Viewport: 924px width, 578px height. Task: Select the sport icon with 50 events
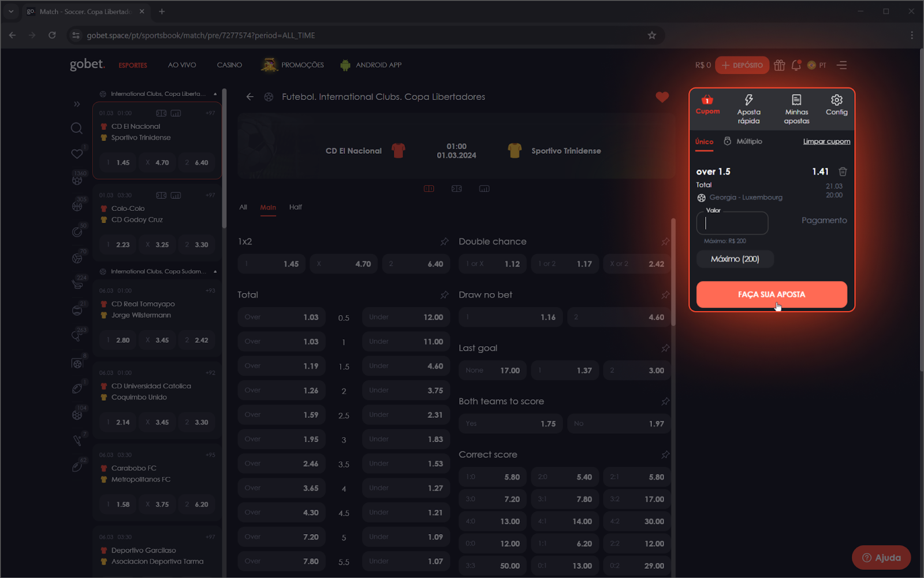pos(77,232)
